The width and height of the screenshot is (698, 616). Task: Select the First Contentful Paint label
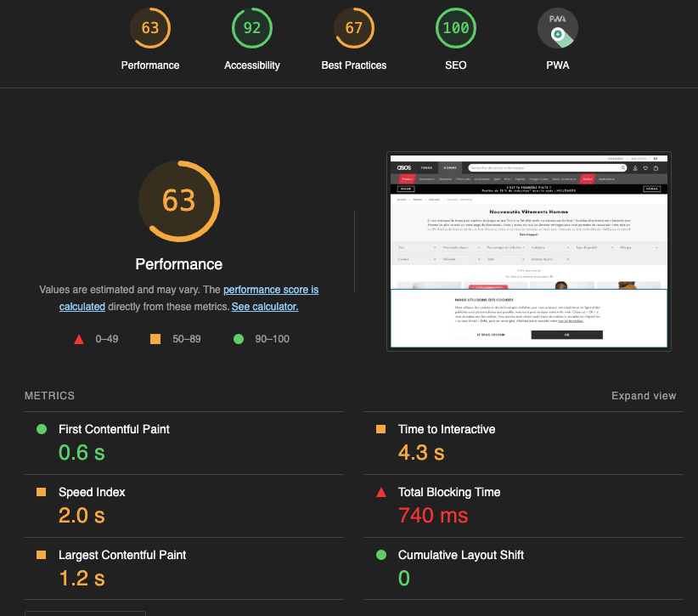(114, 429)
